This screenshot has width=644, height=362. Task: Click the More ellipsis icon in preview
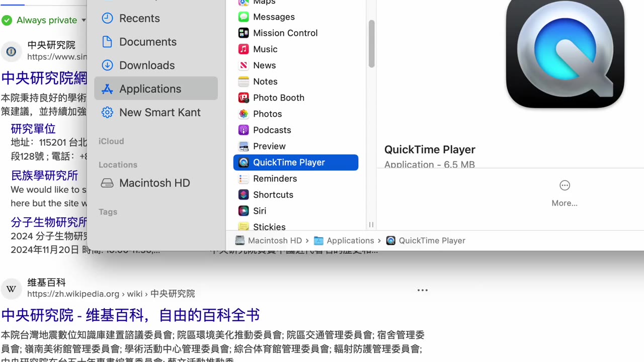[x=565, y=186]
